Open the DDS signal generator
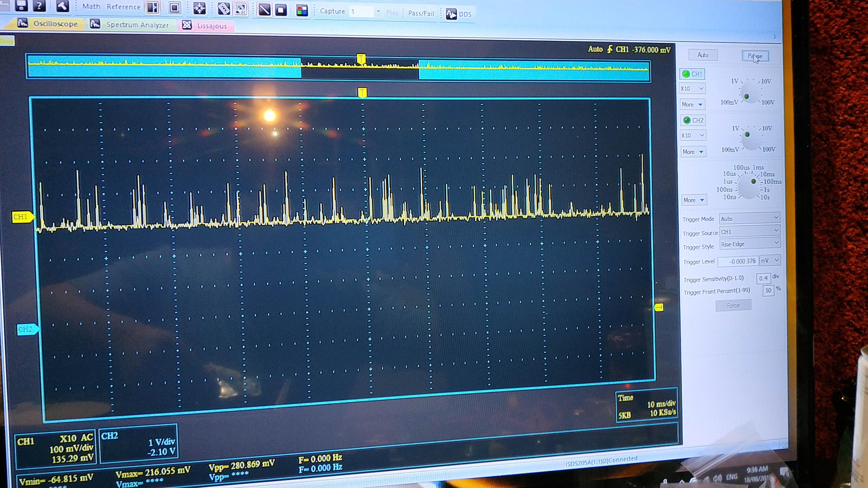868x488 pixels. pos(459,14)
